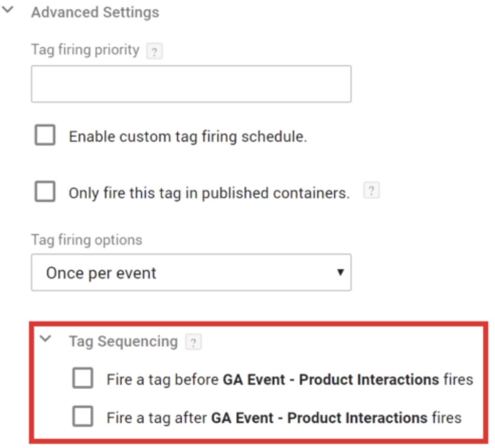This screenshot has width=495, height=448.
Task: Collapse the Advanced Settings chevron
Action: 8,10
